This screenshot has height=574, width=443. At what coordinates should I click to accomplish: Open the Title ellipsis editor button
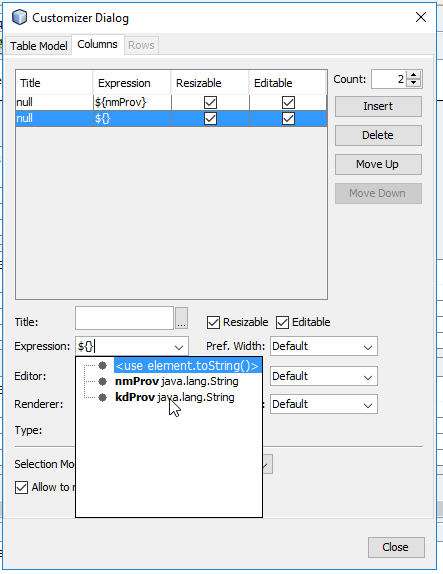click(x=181, y=318)
